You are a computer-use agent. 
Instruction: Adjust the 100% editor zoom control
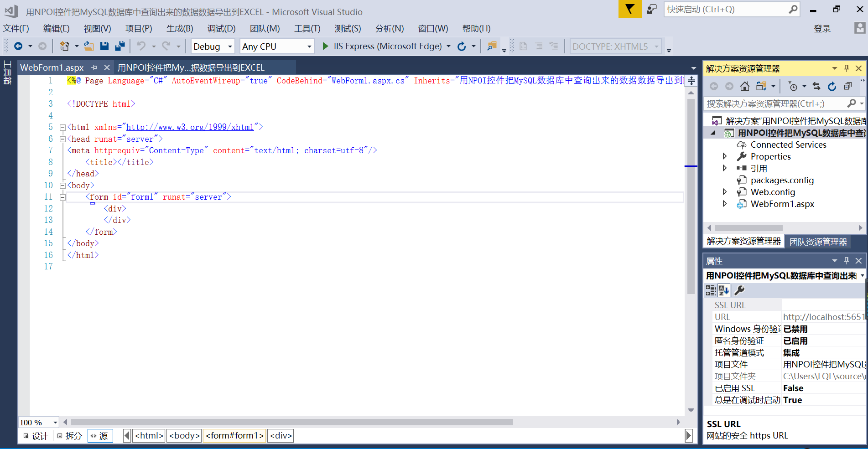tap(38, 422)
